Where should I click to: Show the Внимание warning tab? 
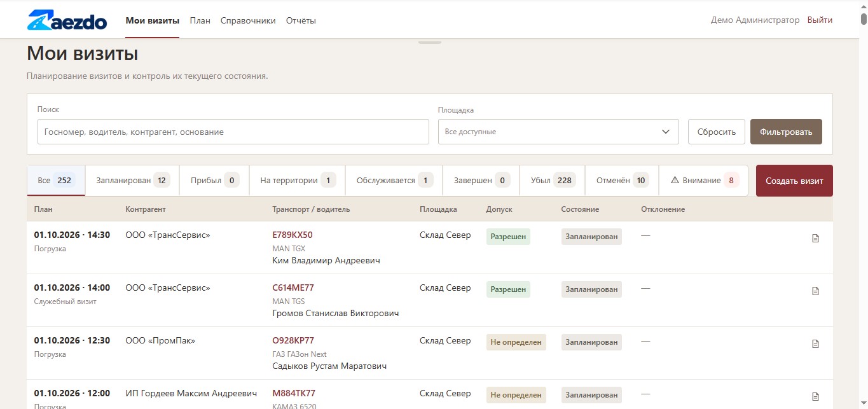click(704, 181)
